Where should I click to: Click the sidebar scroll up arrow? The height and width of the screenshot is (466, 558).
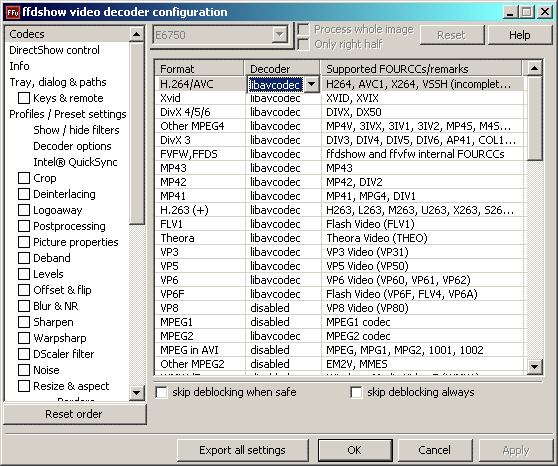click(x=136, y=34)
